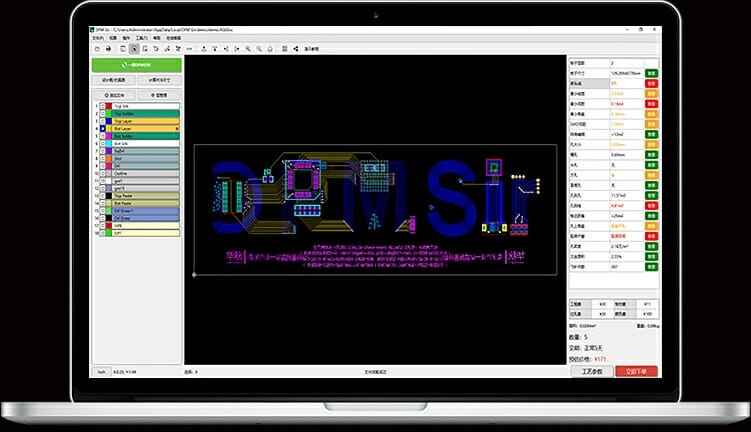Click green view button in 307 row
The height and width of the screenshot is (432, 751).
tap(651, 267)
